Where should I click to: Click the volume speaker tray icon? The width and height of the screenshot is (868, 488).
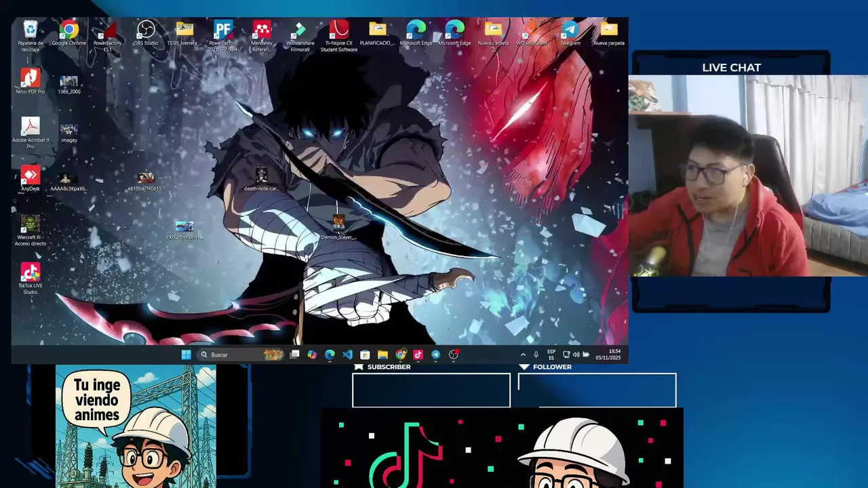pos(576,354)
